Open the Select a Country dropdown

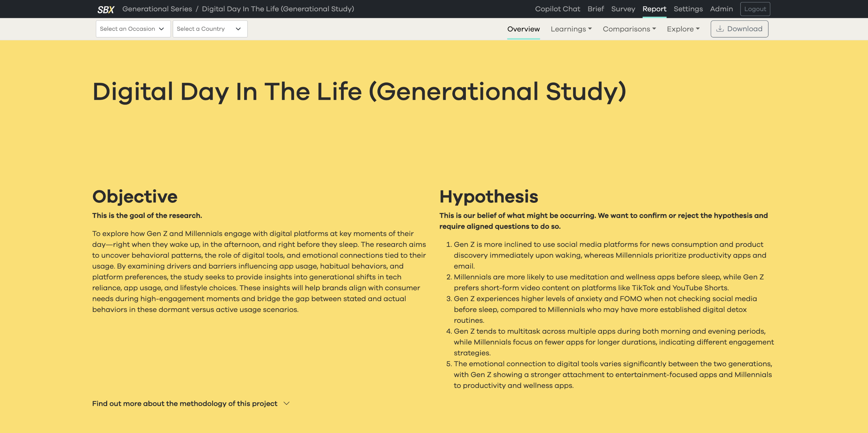click(x=210, y=29)
